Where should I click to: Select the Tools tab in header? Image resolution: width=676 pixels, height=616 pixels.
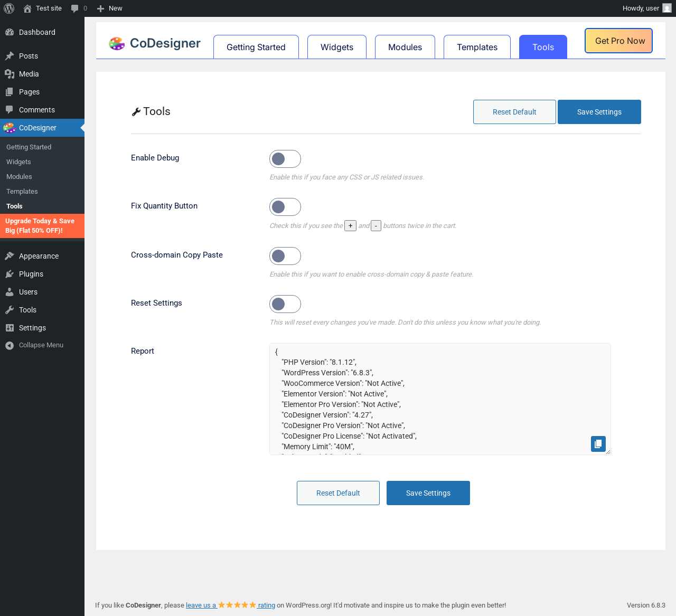point(543,47)
